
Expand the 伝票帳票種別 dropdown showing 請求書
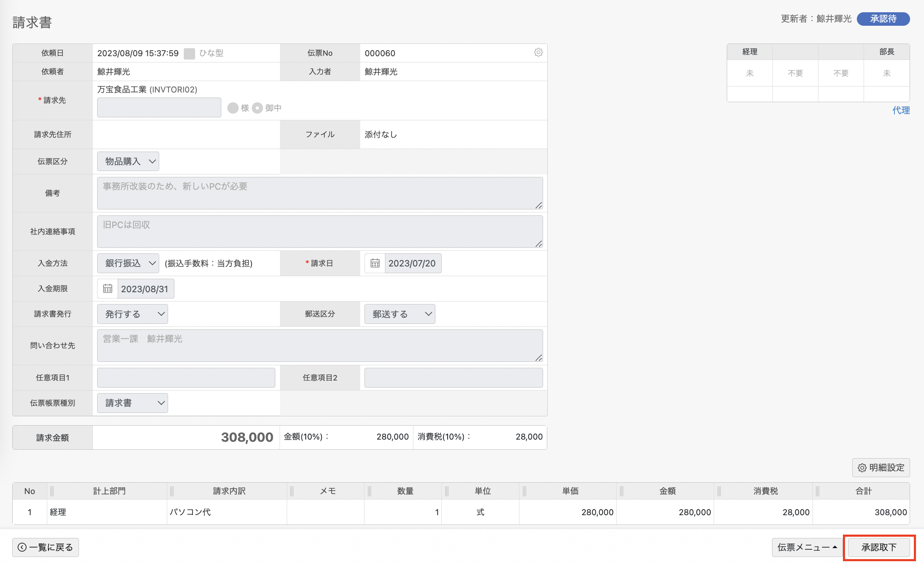133,403
